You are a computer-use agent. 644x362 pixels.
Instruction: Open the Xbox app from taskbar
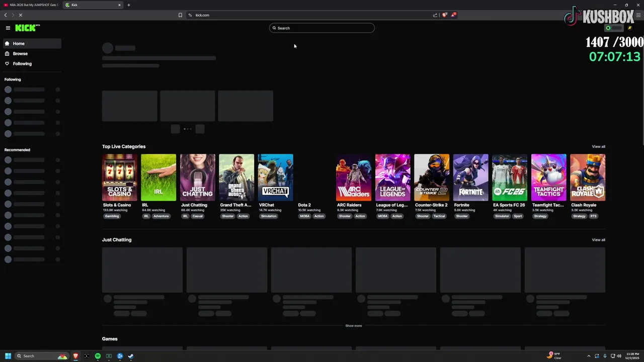109,356
